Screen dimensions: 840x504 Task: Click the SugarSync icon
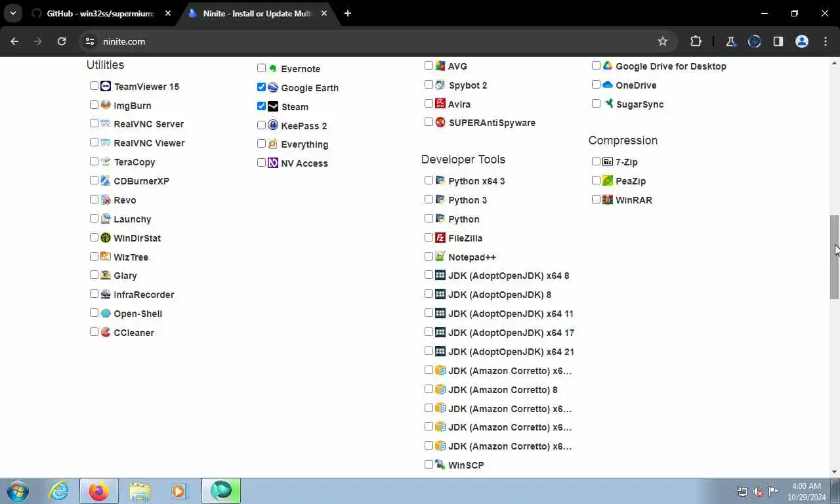tap(608, 104)
